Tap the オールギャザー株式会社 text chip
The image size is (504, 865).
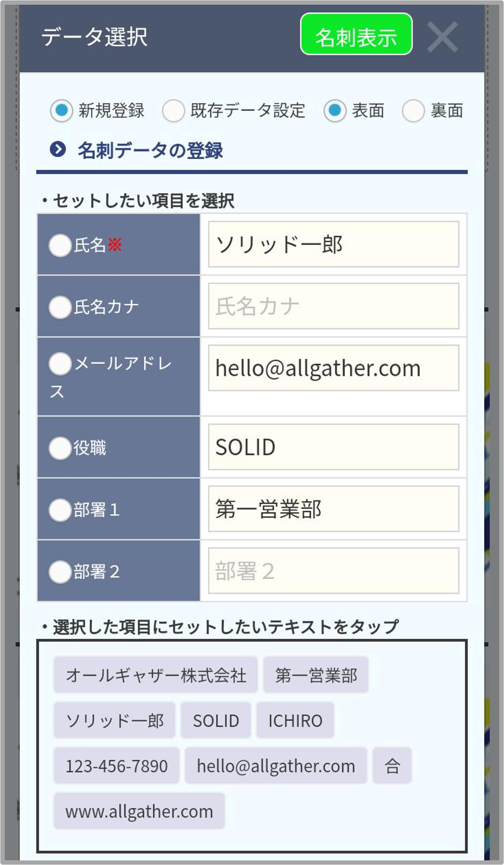point(156,675)
